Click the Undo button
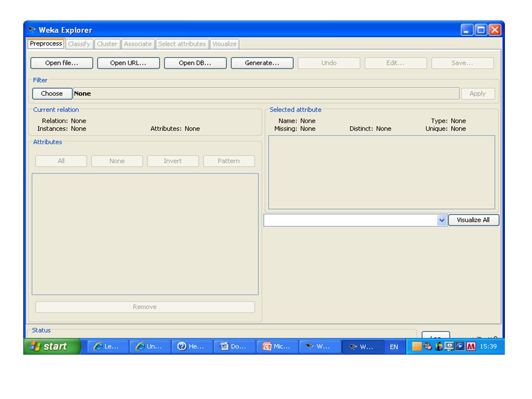The width and height of the screenshot is (532, 399). tap(329, 63)
